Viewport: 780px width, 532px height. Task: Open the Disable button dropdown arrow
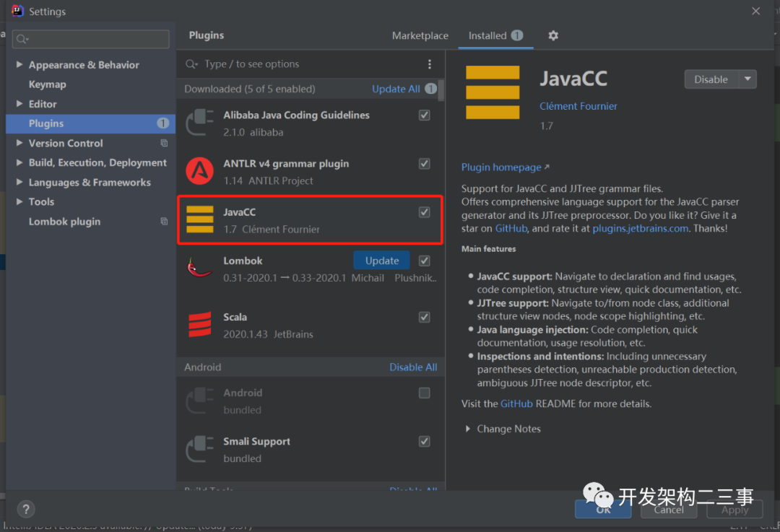[747, 79]
